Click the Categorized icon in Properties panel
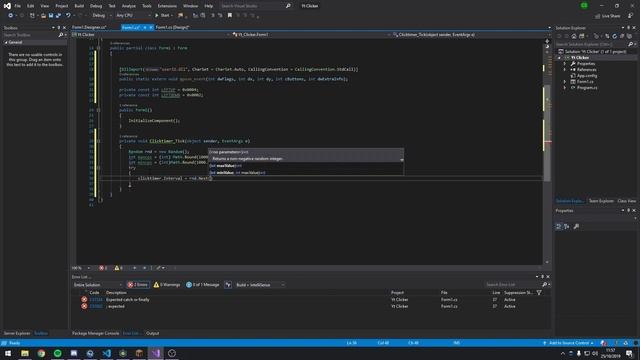 tap(559, 227)
